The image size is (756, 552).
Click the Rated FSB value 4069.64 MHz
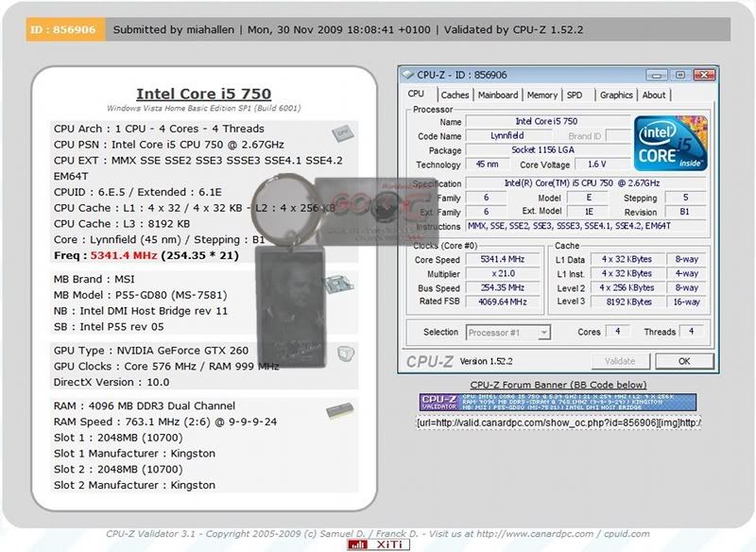(503, 302)
